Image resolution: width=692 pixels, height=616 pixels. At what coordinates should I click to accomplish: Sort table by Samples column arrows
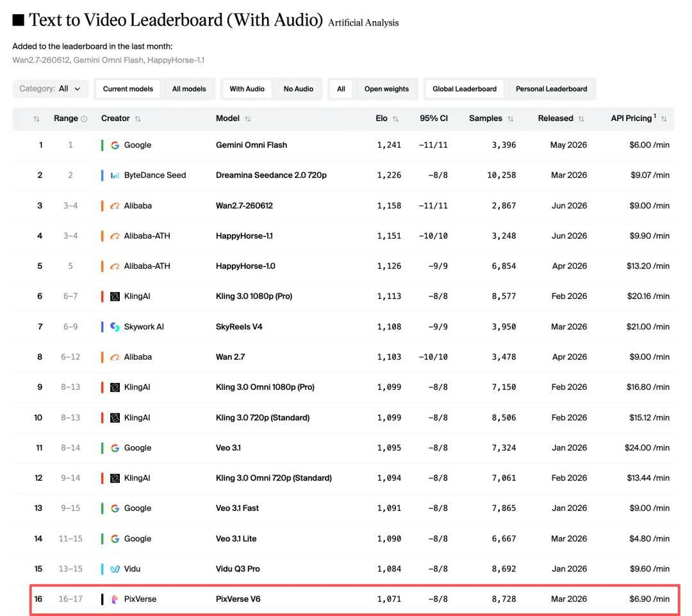click(511, 118)
